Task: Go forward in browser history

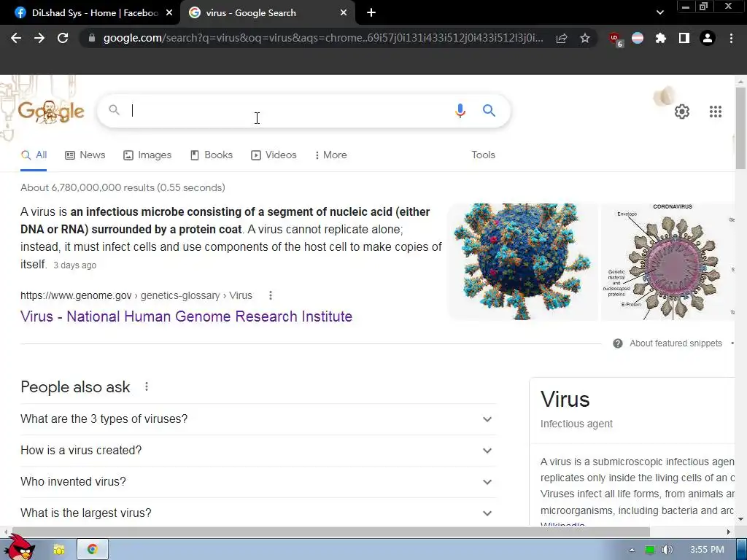Action: pos(39,38)
